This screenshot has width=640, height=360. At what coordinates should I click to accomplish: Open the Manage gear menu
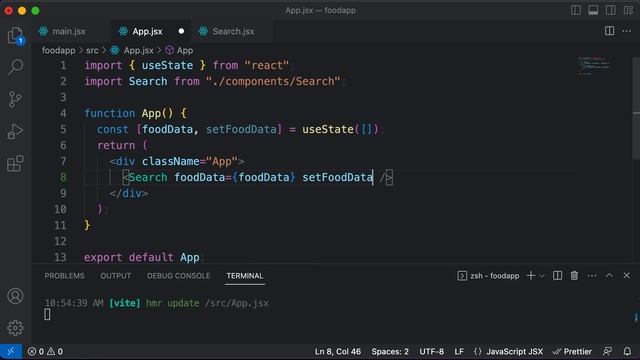15,328
